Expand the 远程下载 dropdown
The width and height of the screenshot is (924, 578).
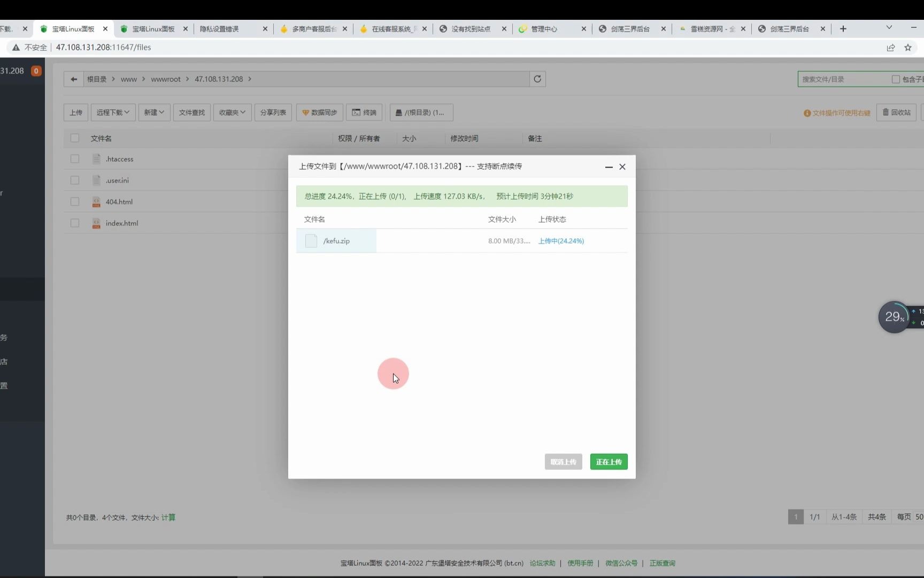point(113,112)
